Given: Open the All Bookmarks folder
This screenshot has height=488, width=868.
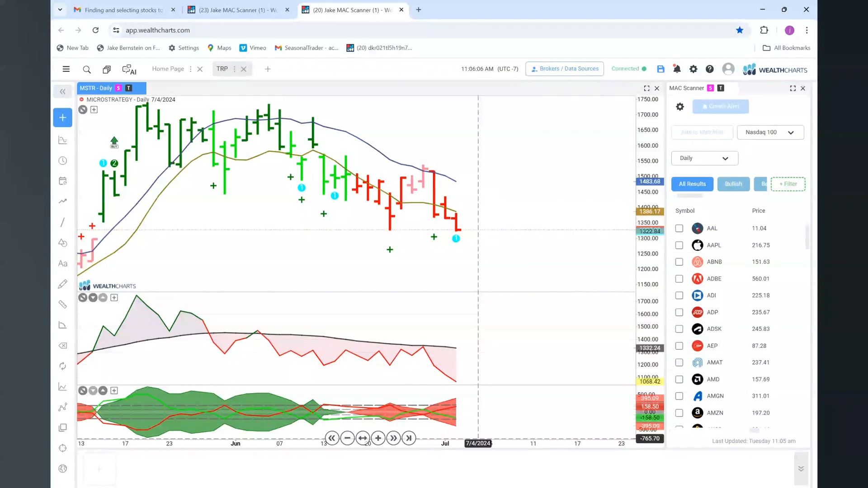Looking at the screenshot, I should click(787, 48).
